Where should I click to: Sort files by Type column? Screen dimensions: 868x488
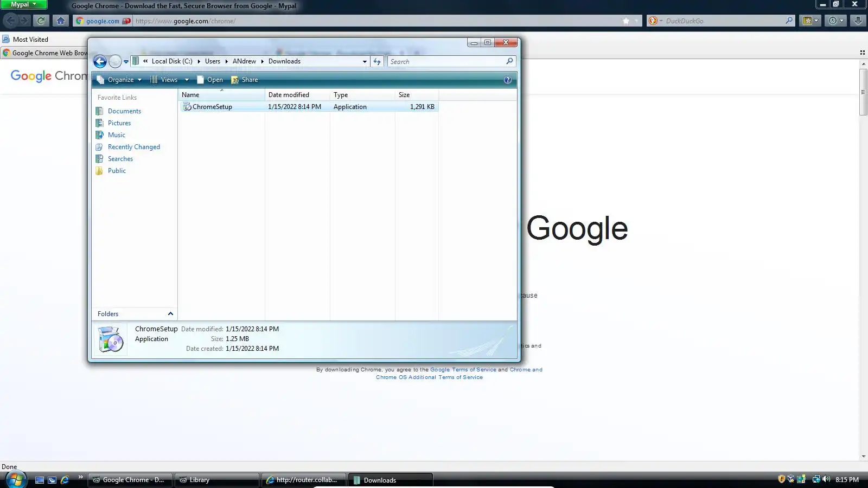362,95
